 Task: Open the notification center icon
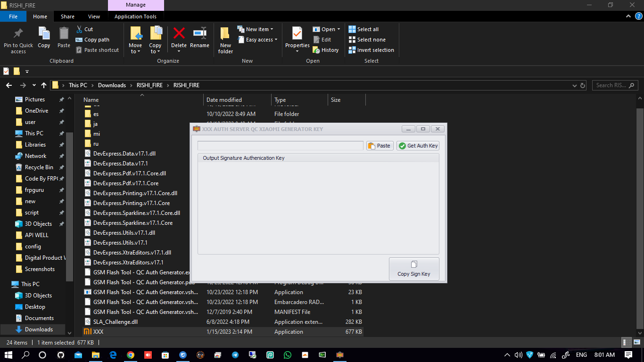[628, 354]
